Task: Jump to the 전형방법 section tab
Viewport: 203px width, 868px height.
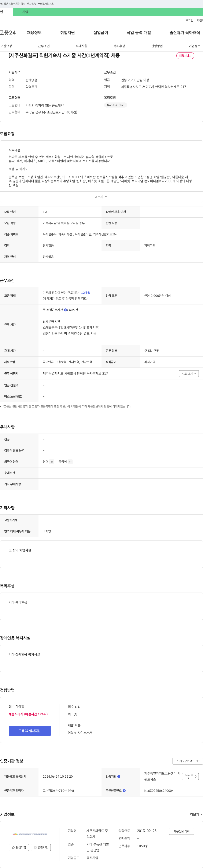Action: [x=157, y=46]
